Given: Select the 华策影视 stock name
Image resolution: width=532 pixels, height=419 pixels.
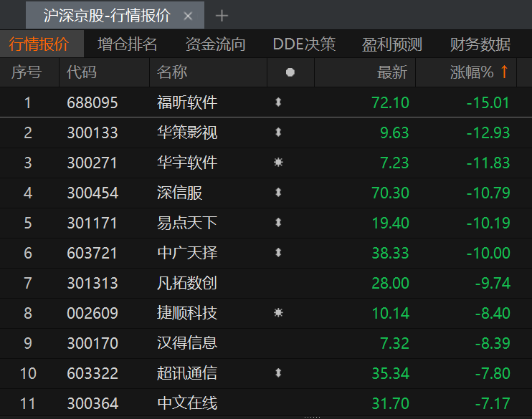Looking at the screenshot, I should 187,133.
